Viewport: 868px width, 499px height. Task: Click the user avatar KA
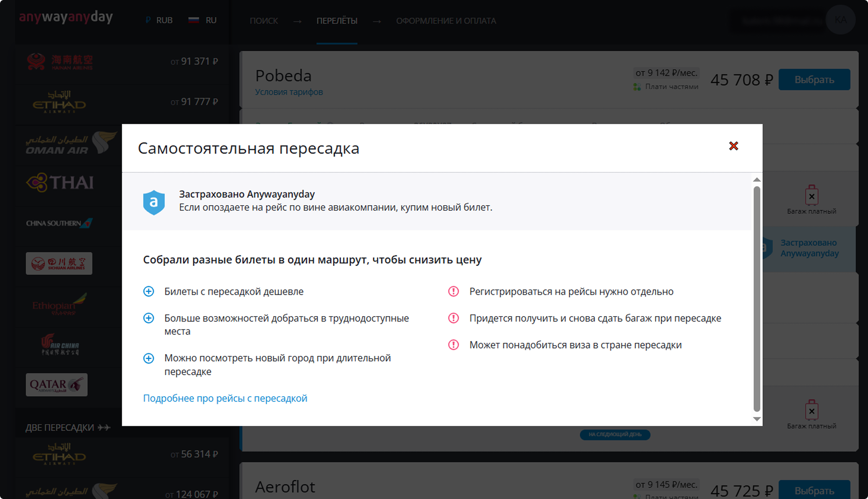(x=840, y=20)
